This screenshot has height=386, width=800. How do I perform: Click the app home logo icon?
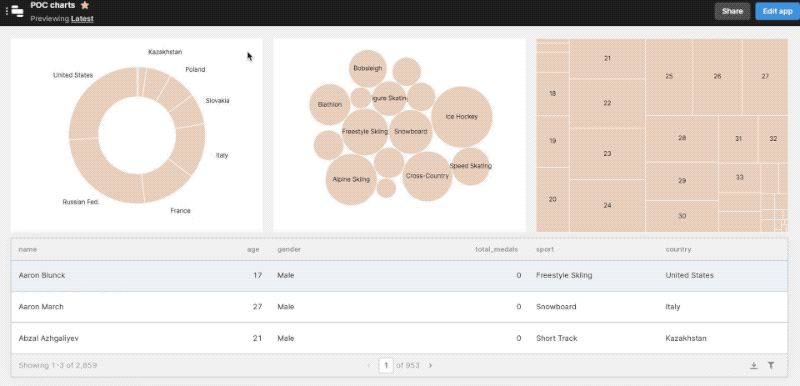point(17,11)
